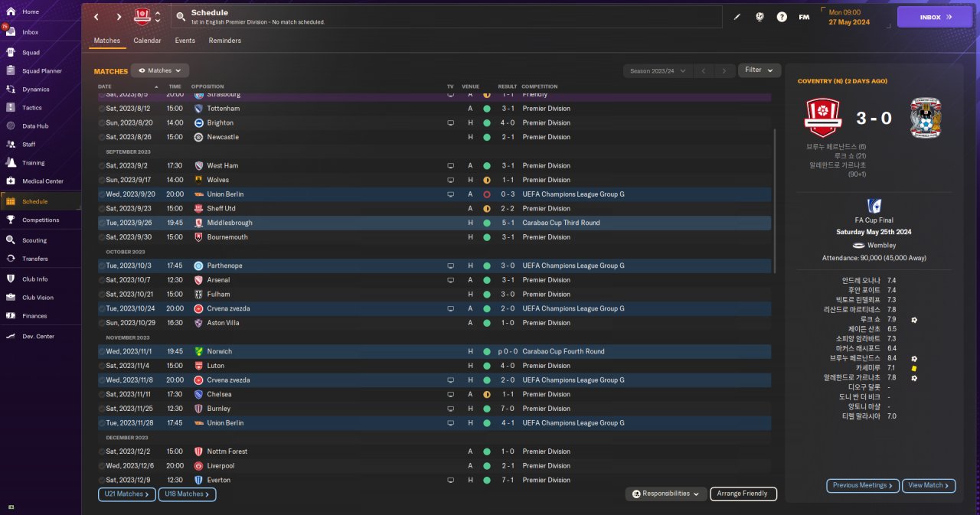Open the Competitions trophy icon
Image resolution: width=980 pixels, height=515 pixels.
11,220
